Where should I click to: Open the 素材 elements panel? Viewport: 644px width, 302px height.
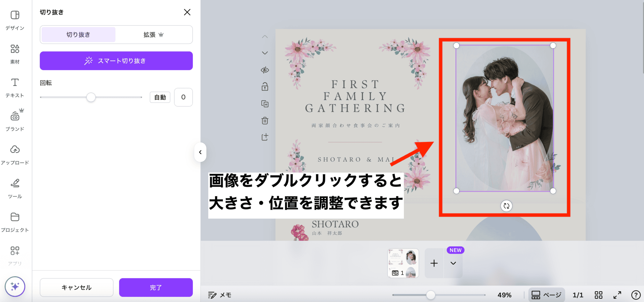15,54
